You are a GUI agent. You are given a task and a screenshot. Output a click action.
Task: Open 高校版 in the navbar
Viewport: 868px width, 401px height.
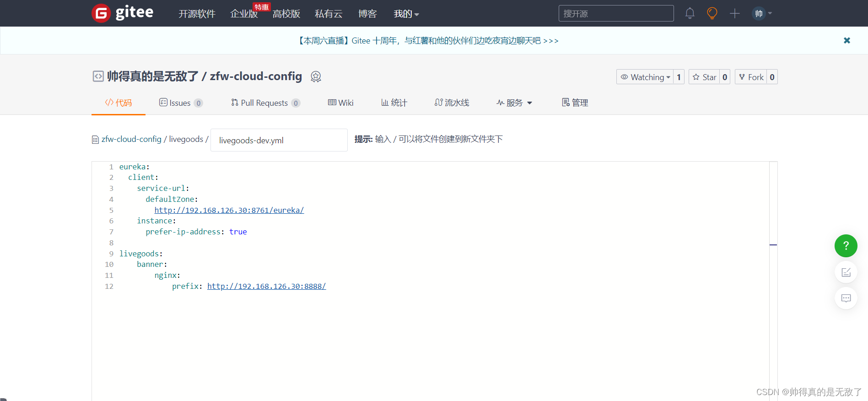pos(286,14)
